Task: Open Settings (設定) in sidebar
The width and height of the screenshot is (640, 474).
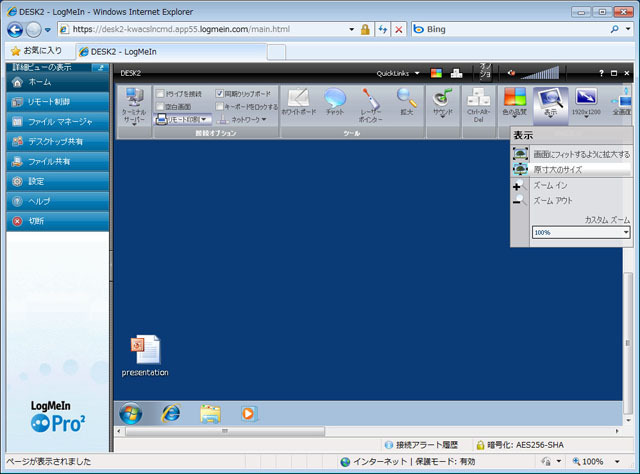Action: [x=58, y=181]
